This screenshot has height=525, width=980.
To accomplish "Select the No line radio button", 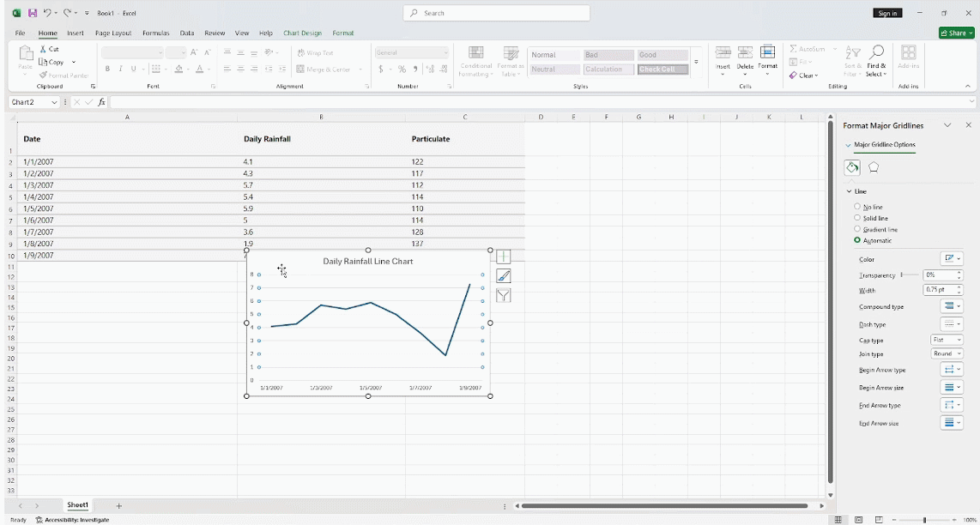I will pyautogui.click(x=856, y=206).
